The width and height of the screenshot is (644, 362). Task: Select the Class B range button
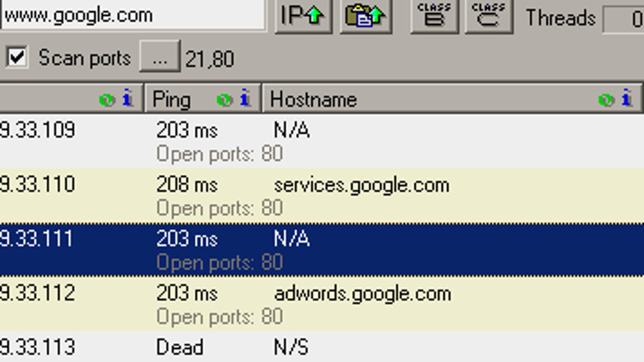(x=434, y=16)
